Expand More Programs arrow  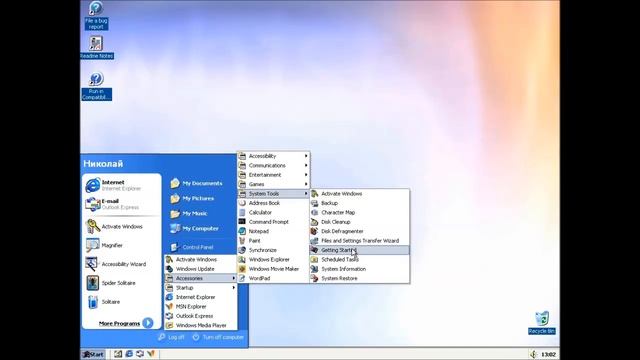coord(148,323)
